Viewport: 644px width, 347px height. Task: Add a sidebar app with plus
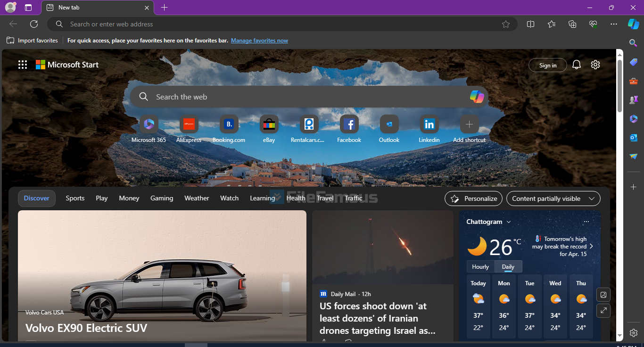click(x=634, y=187)
